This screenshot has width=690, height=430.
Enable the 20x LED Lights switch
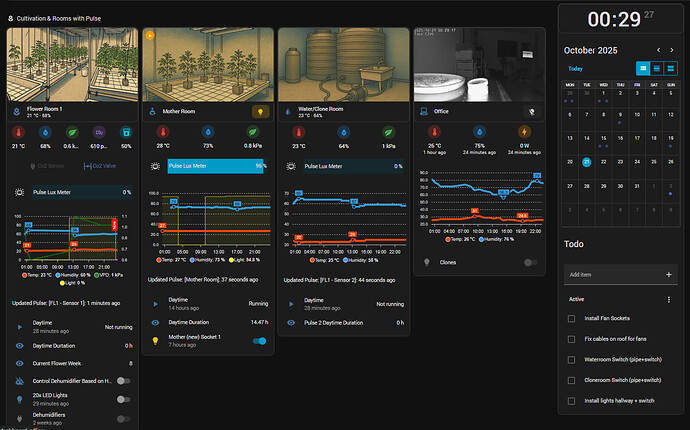coord(123,399)
